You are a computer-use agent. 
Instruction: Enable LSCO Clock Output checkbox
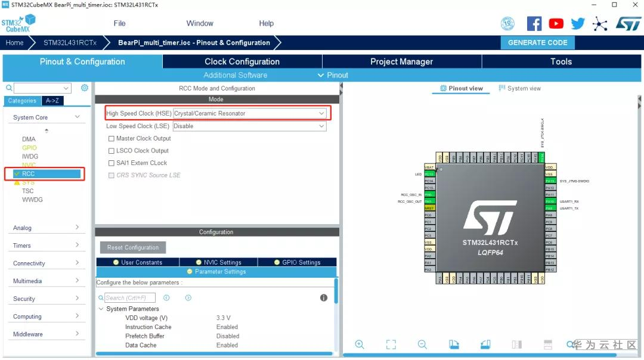point(112,151)
